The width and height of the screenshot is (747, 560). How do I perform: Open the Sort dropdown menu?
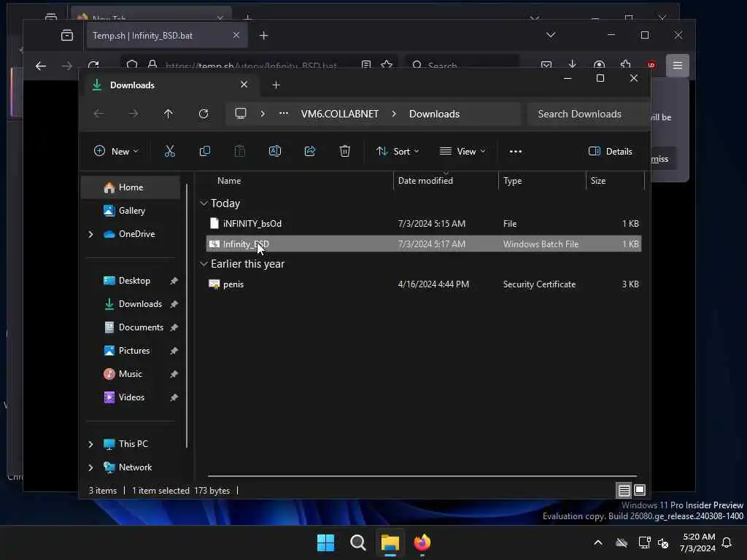click(x=398, y=152)
